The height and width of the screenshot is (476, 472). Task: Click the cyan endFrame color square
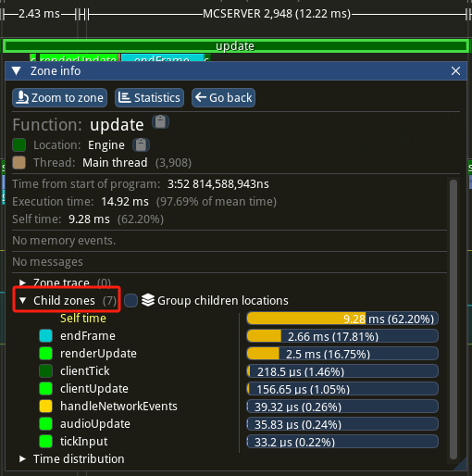coord(46,336)
